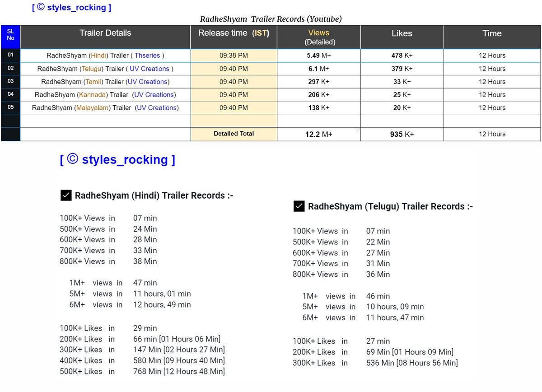Screen dimensions: 542x392
Task: Select Hindi 800K+ Views in 38 Min
Action: [x=108, y=261]
